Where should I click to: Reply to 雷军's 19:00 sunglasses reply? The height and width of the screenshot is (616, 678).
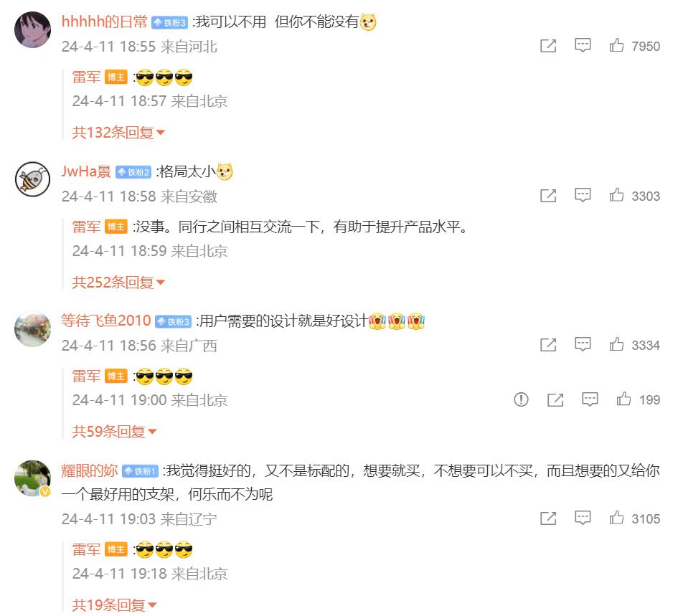[590, 399]
